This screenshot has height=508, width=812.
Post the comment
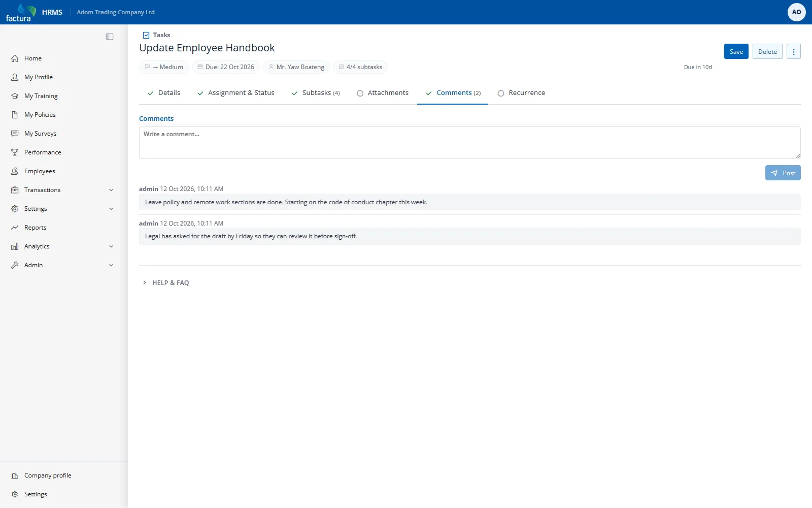[x=783, y=173]
